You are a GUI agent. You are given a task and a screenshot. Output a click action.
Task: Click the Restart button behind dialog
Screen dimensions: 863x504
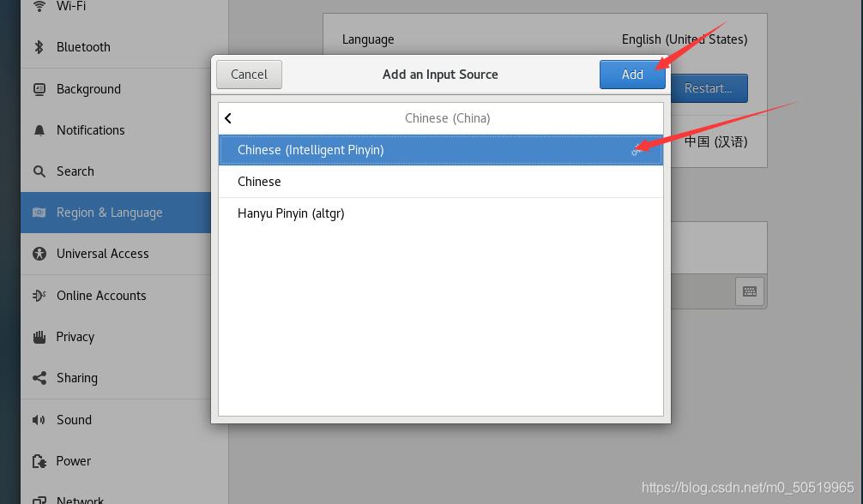pyautogui.click(x=709, y=88)
